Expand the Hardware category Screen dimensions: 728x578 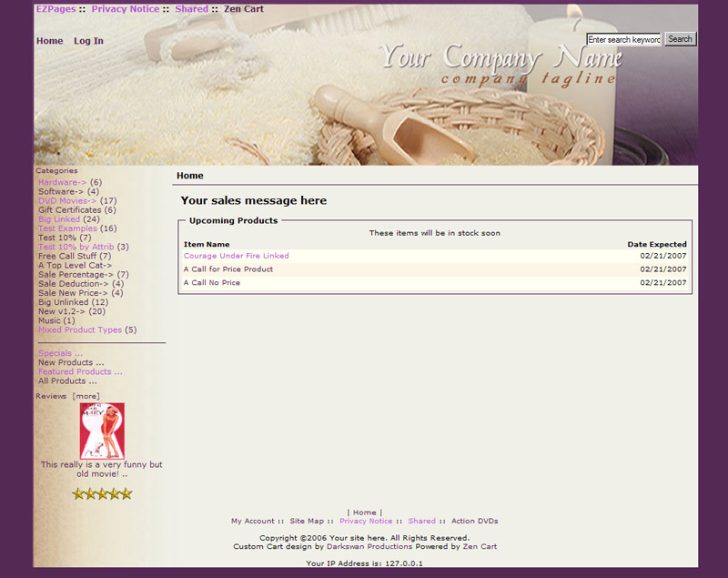point(62,182)
